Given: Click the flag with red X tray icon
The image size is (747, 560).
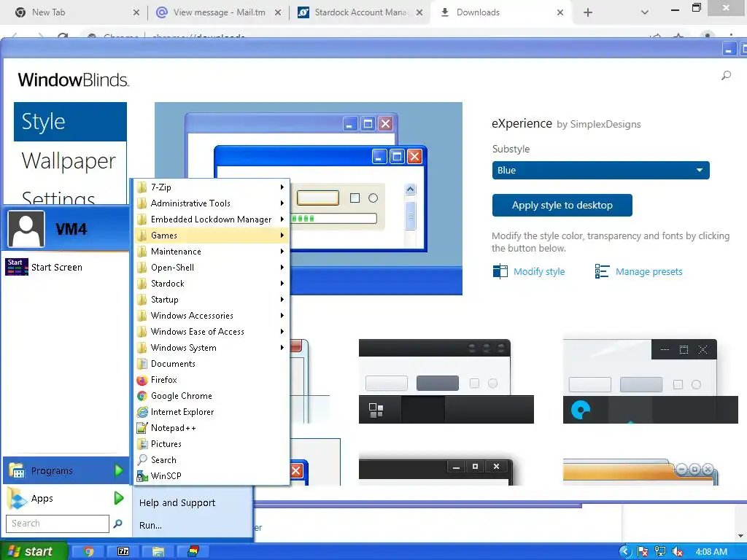Looking at the screenshot, I should [643, 552].
